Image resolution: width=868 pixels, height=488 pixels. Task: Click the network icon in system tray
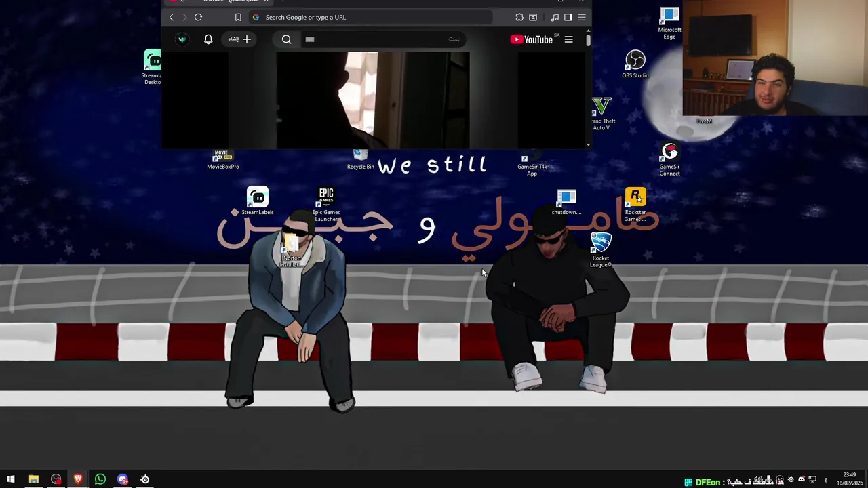[812, 480]
